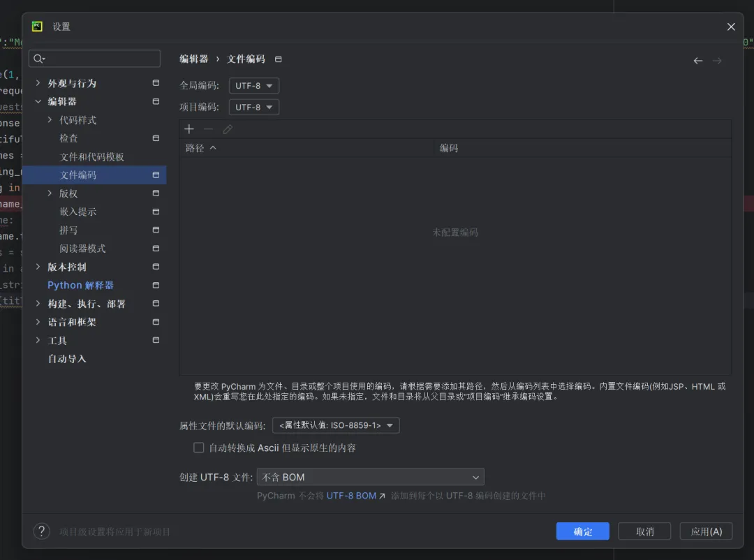
Task: Click project icon on 语言和框架 row
Action: 156,322
